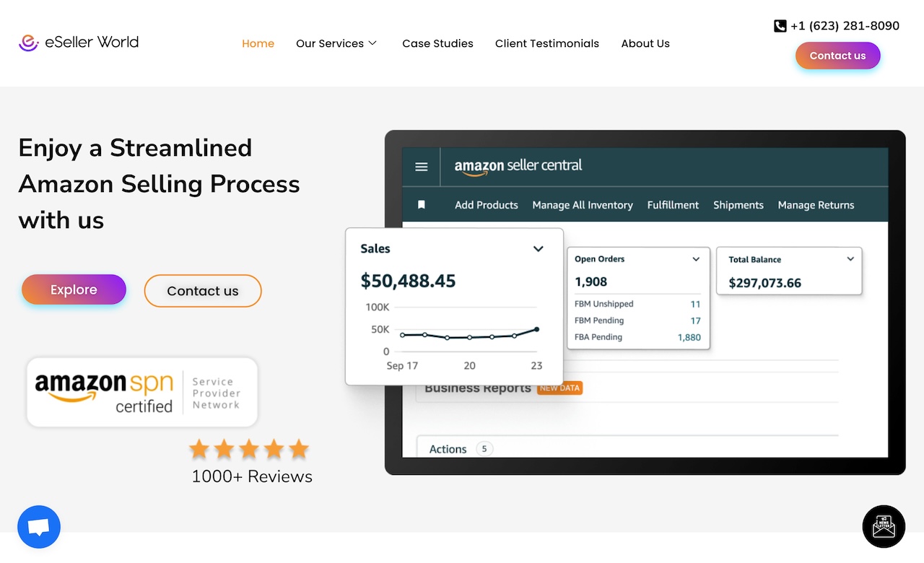
Task: Open the Case Studies page
Action: tap(437, 43)
